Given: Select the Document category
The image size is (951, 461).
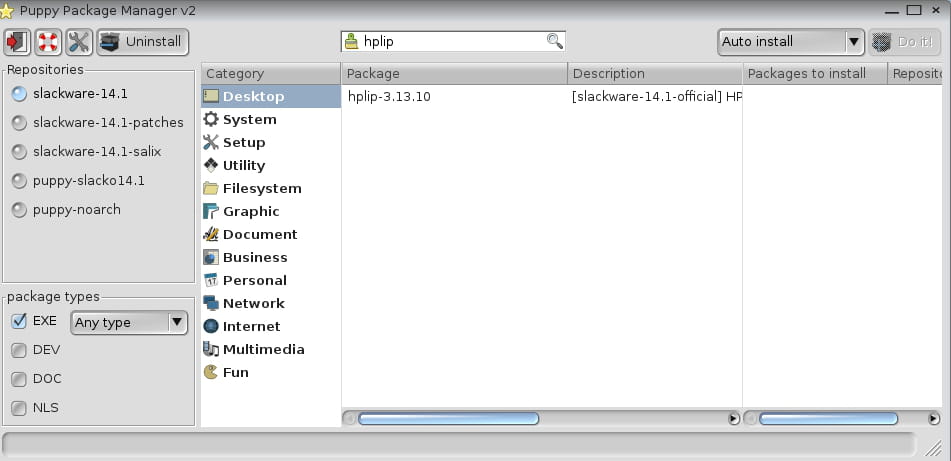Looking at the screenshot, I should 271,234.
